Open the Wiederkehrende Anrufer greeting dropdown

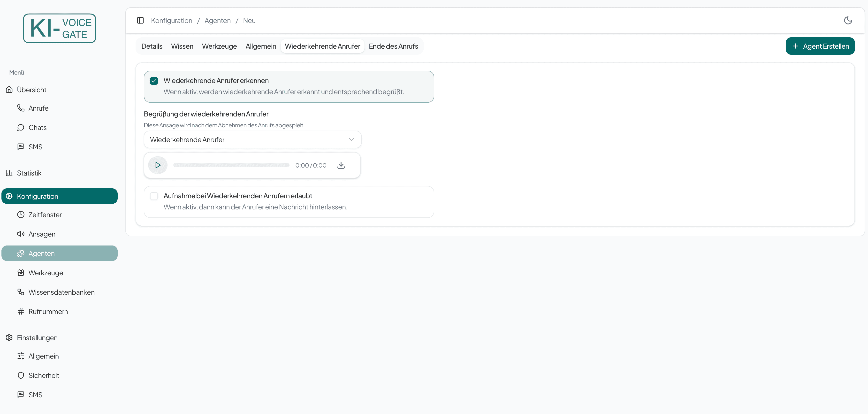252,139
